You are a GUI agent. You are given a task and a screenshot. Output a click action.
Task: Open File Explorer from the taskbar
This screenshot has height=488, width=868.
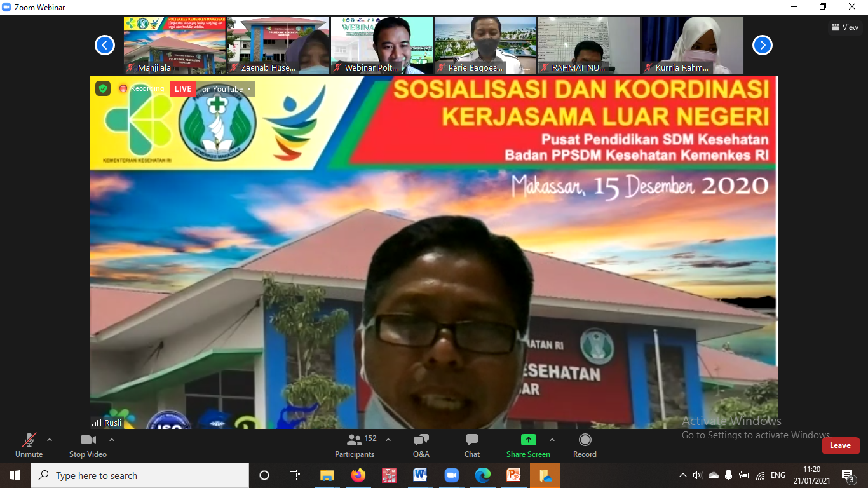pyautogui.click(x=327, y=475)
